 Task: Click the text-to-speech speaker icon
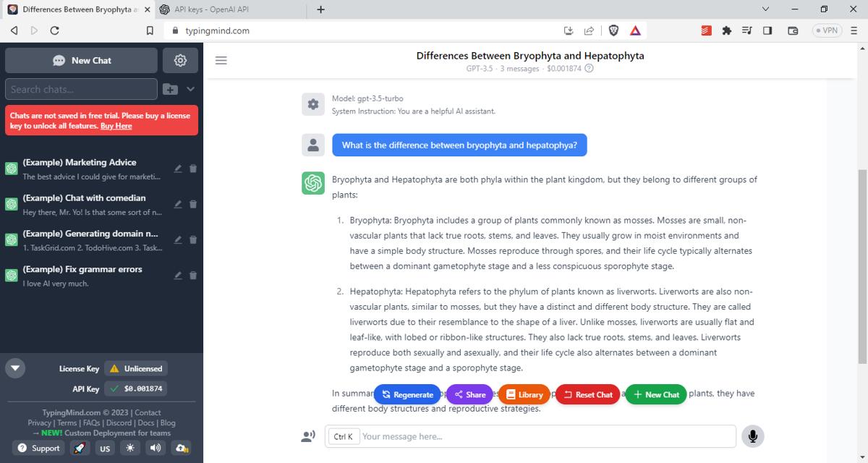click(155, 448)
